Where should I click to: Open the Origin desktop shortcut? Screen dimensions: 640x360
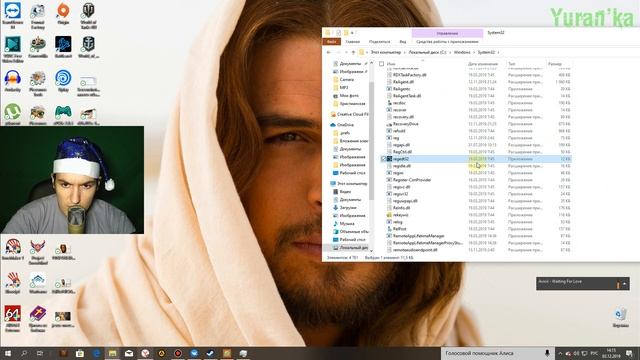point(63,14)
